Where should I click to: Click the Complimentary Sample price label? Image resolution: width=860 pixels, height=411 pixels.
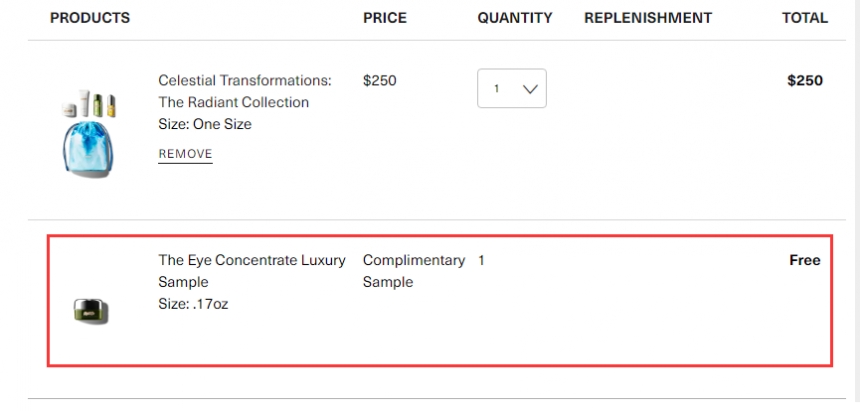tap(413, 271)
